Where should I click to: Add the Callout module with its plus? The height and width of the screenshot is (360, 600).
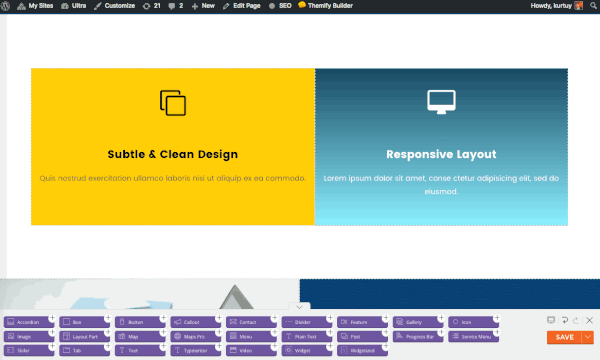[219, 318]
